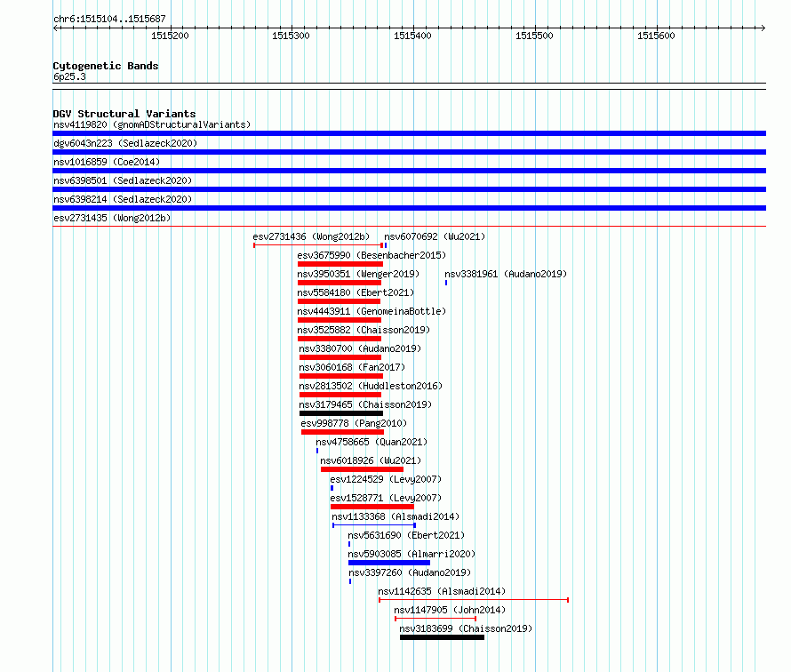Click the blue bar under nsv1016859

pos(409,171)
